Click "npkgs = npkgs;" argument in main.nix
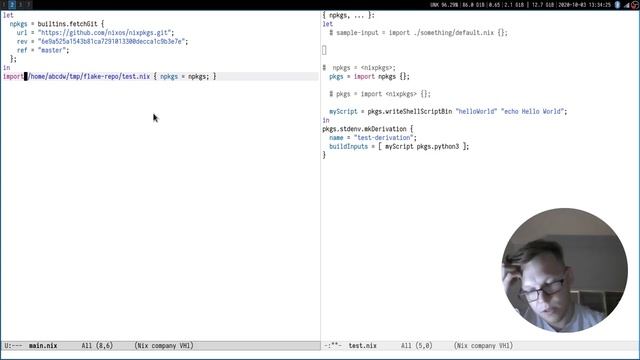Image resolution: width=640 pixels, height=360 pixels. click(x=184, y=77)
